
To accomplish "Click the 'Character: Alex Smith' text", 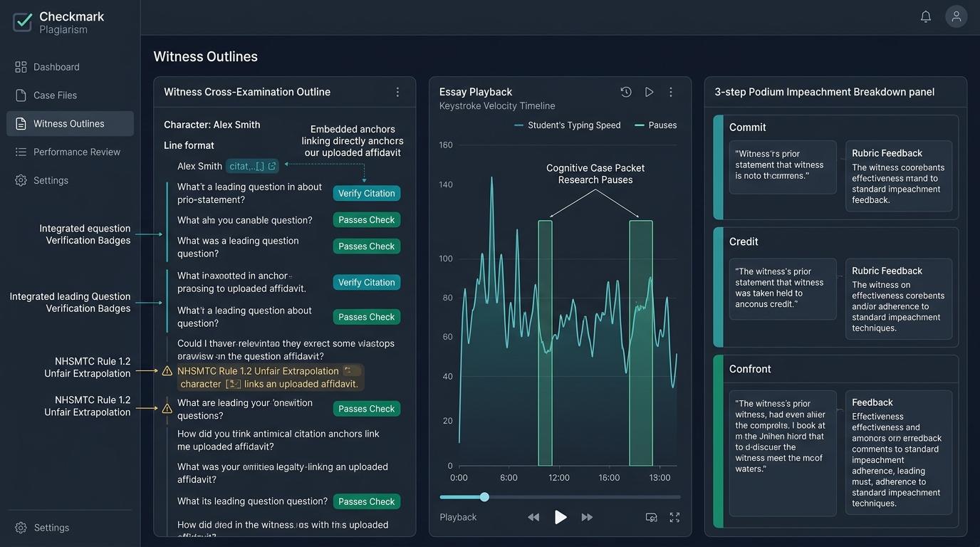I will click(x=212, y=125).
